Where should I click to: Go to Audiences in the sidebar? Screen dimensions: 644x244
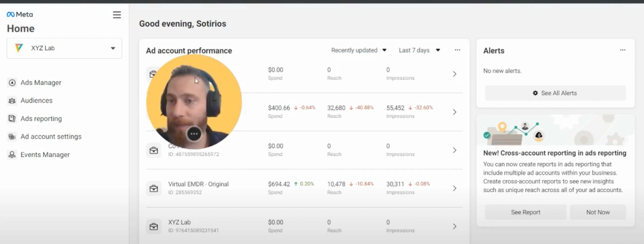36,100
